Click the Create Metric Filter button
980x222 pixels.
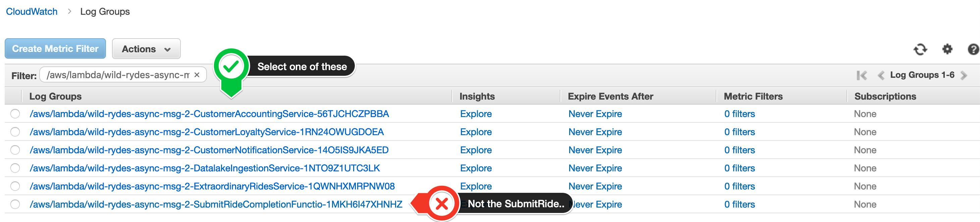55,49
